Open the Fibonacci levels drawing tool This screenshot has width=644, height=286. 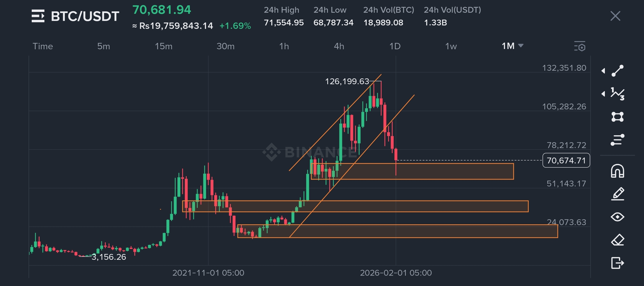[x=618, y=140]
